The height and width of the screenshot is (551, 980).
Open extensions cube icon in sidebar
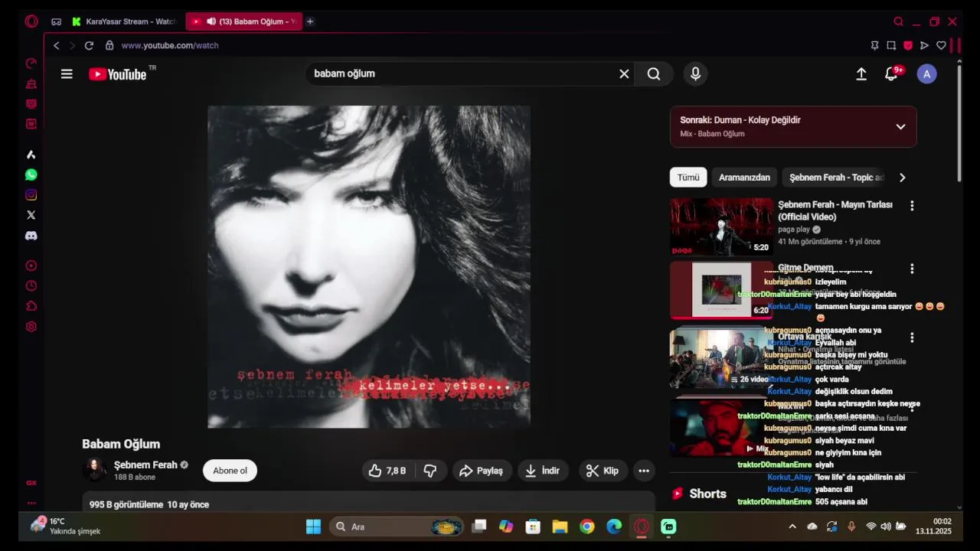point(31,306)
